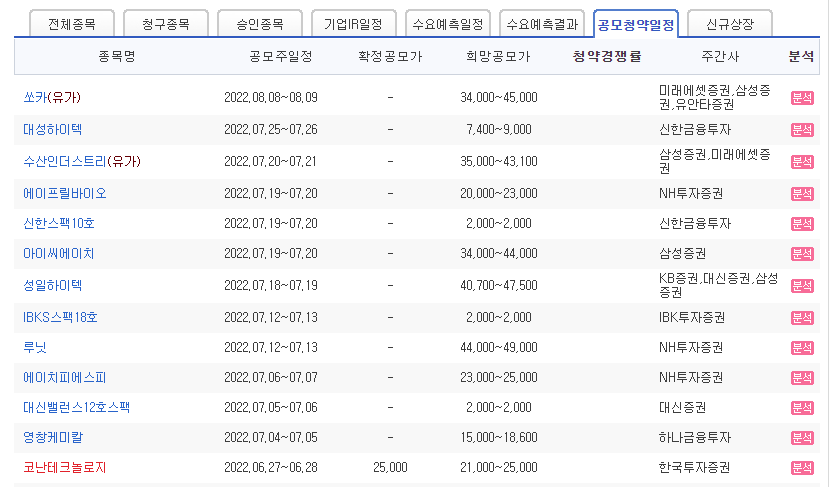Click the 확정공모가 column header

(x=390, y=57)
